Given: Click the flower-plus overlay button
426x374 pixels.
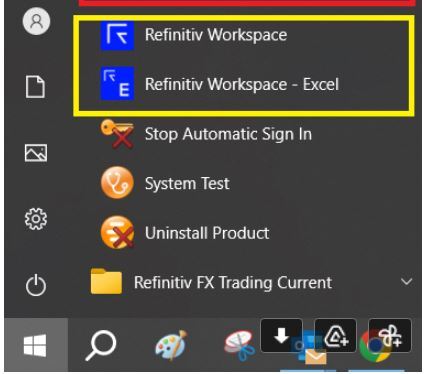Looking at the screenshot, I should tap(390, 336).
